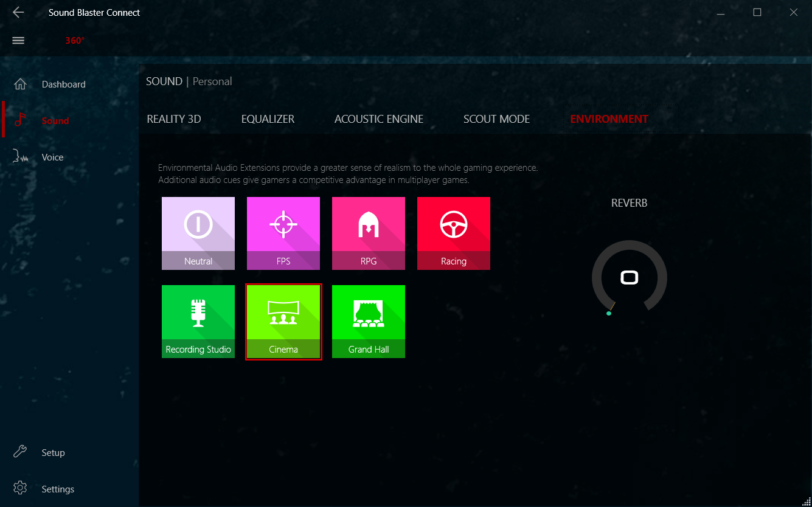
Task: Minimize the Sound Blaster Connect window
Action: tap(720, 12)
